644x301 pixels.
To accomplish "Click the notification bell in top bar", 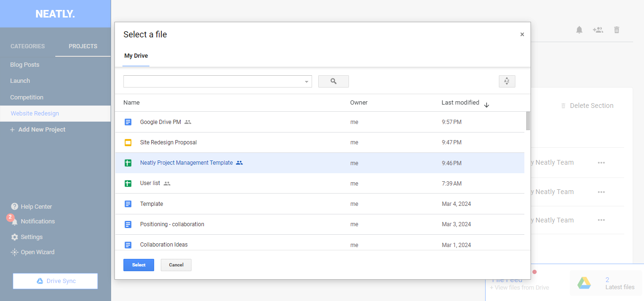I will 579,30.
